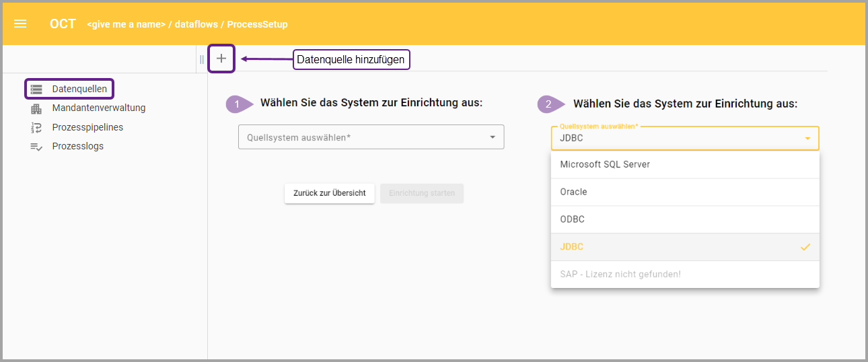Viewport: 868px width, 362px height.
Task: Choose Microsoft SQL Server from the list
Action: [605, 164]
